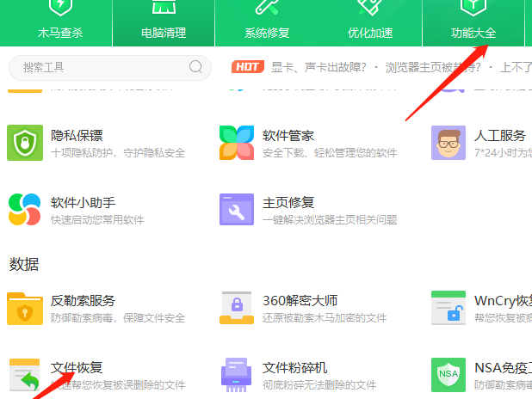Launch 反勒索服务 yellow folder icon
532x399 pixels.
pyautogui.click(x=25, y=308)
